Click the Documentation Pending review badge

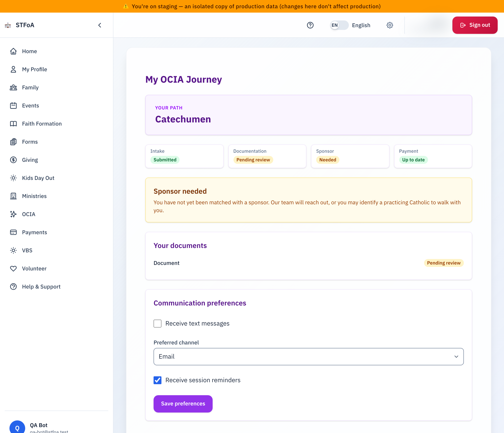(253, 160)
